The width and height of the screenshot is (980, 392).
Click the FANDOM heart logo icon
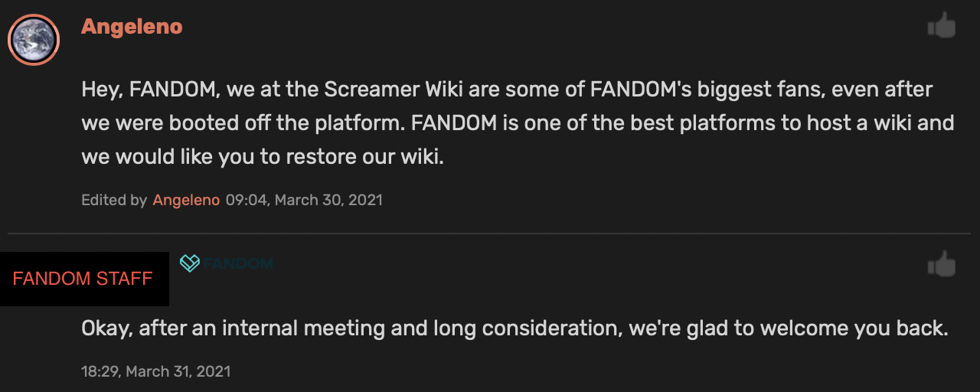[190, 263]
